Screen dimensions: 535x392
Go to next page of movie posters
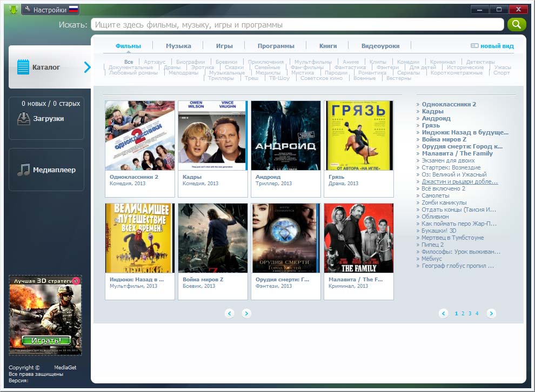[246, 313]
